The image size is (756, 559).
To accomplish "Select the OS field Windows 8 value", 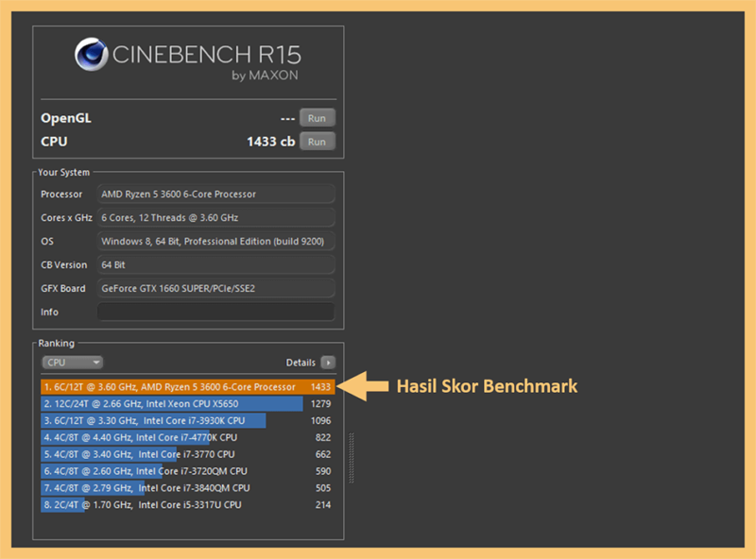I will pos(215,242).
